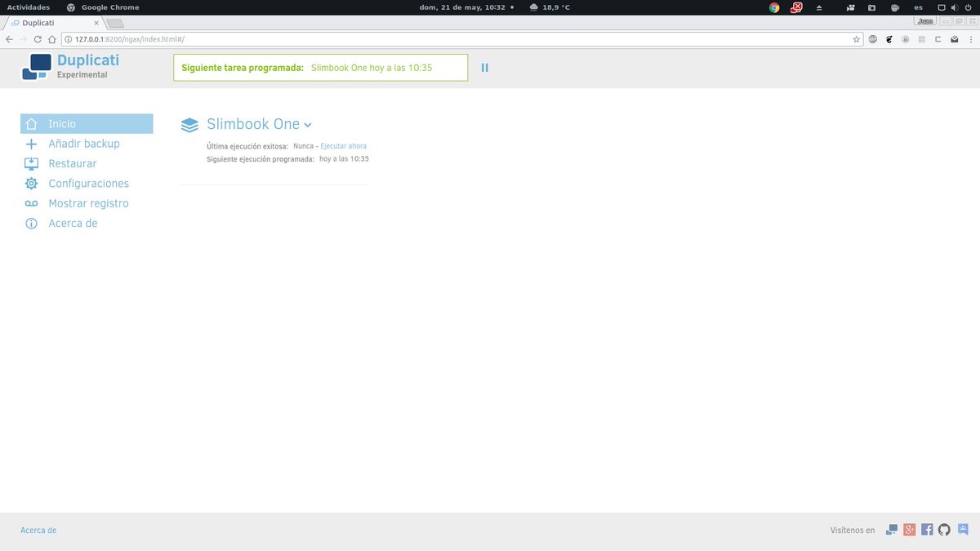The width and height of the screenshot is (980, 551).
Task: Click the address bar URL field
Action: (x=462, y=39)
